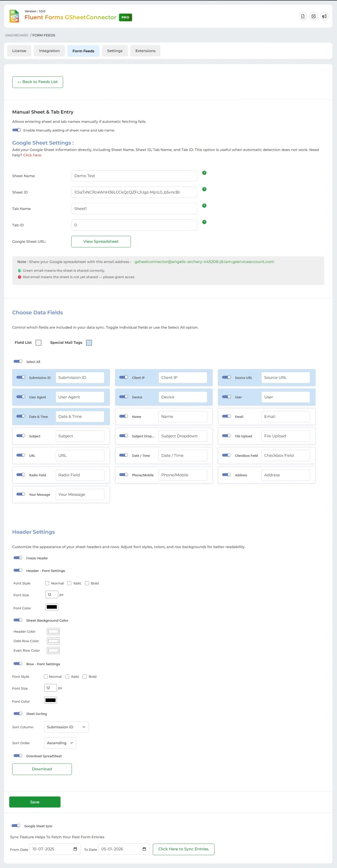Open the License tab
The width and height of the screenshot is (337, 868).
coord(19,51)
